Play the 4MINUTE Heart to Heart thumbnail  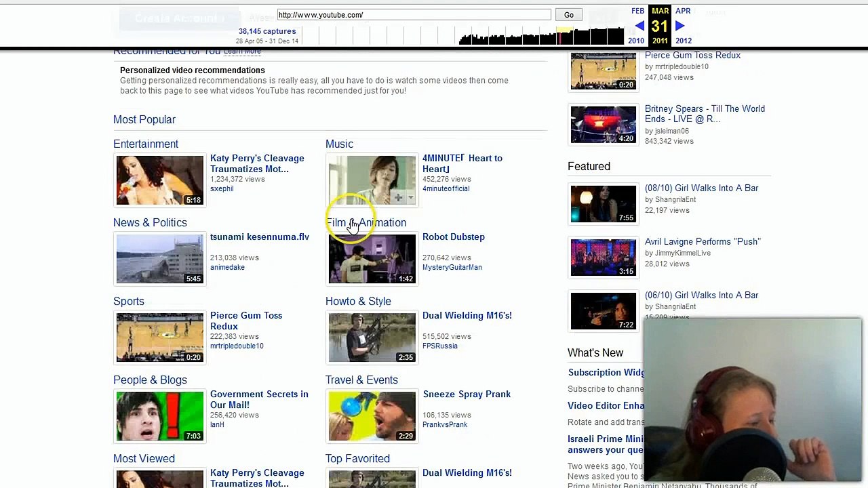(372, 180)
